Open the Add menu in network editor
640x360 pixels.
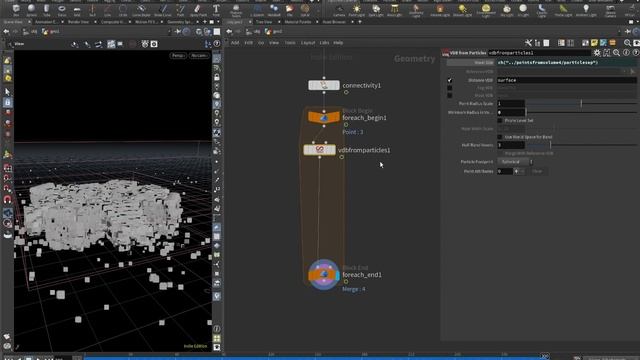click(235, 43)
